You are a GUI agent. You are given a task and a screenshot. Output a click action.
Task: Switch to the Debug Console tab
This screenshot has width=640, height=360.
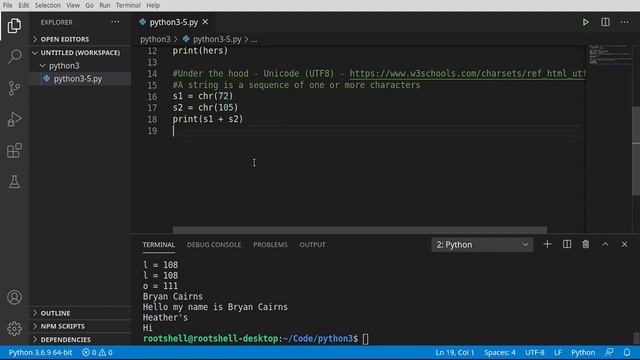214,244
